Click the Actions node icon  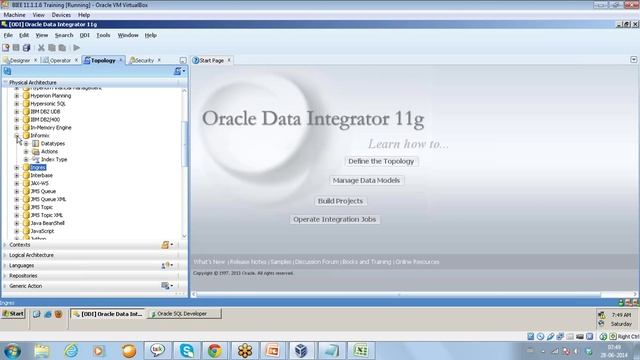point(36,151)
